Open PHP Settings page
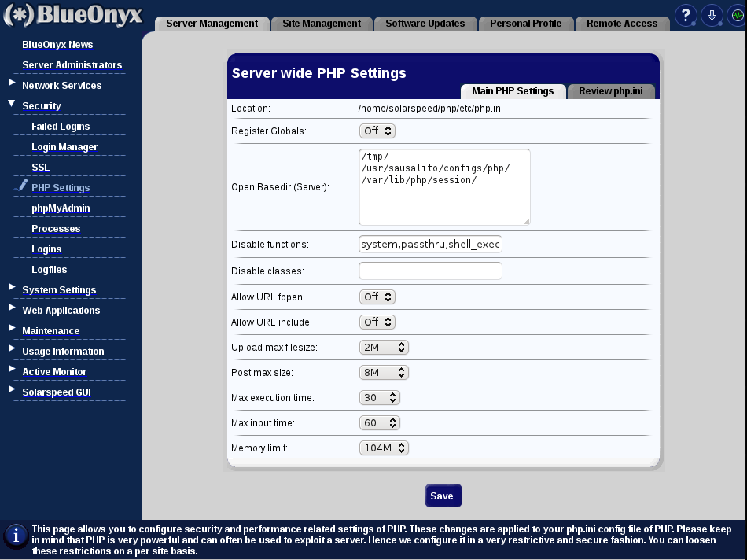 pos(61,188)
